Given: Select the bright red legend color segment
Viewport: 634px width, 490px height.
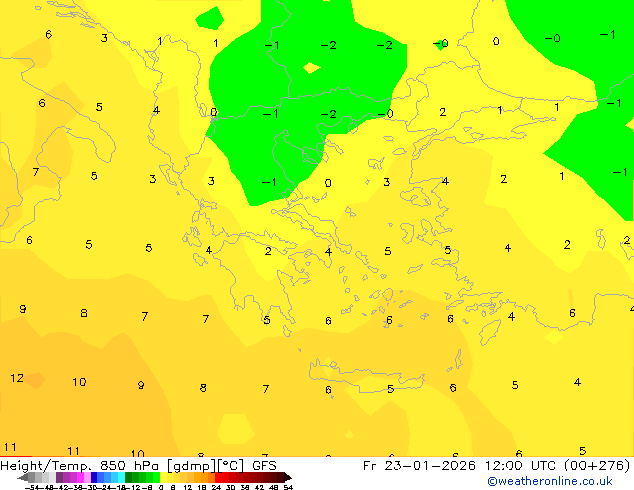Looking at the screenshot, I should click(x=218, y=477).
